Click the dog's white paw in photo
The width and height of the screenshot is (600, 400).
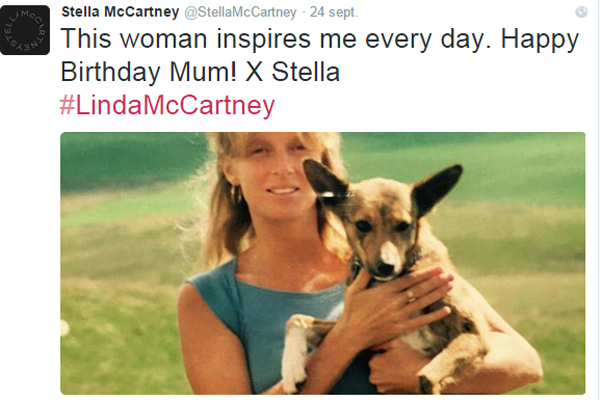[292, 360]
